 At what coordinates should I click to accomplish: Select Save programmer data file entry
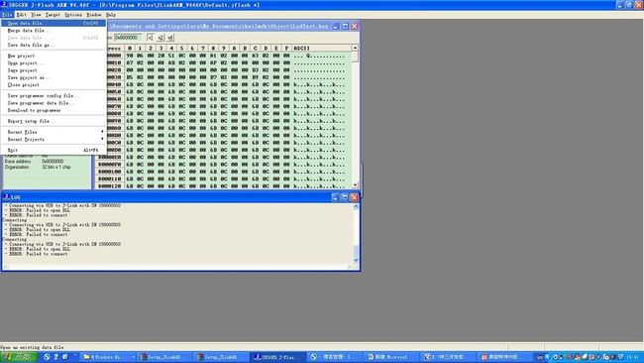coord(54,103)
